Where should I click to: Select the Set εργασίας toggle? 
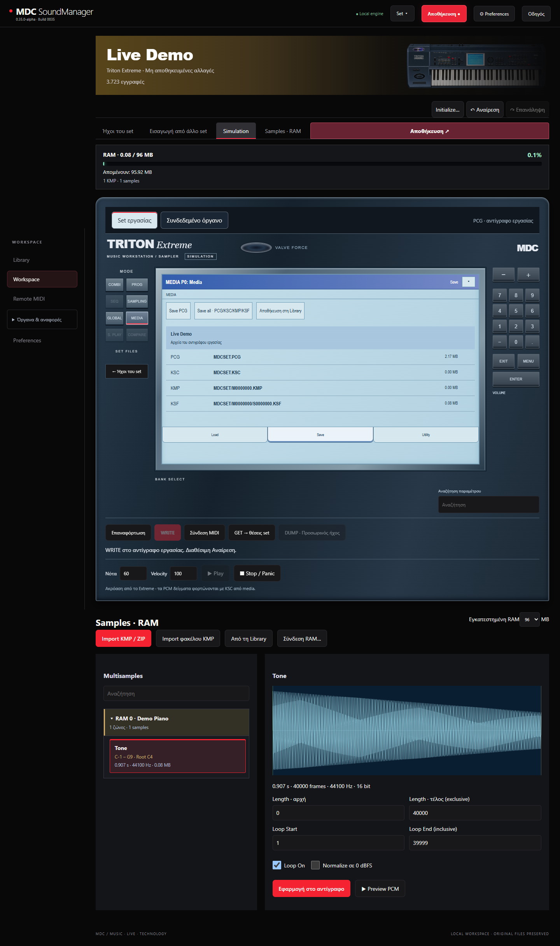pyautogui.click(x=135, y=220)
